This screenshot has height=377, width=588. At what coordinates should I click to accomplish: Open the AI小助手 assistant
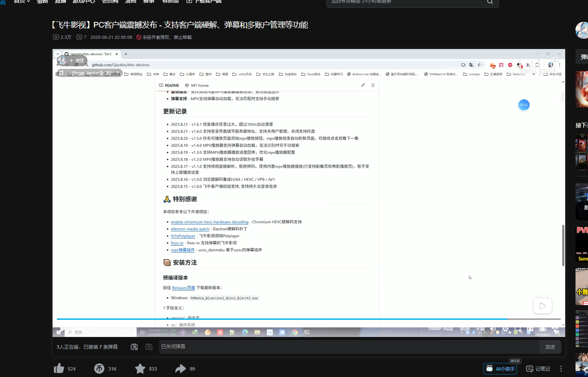(x=501, y=369)
